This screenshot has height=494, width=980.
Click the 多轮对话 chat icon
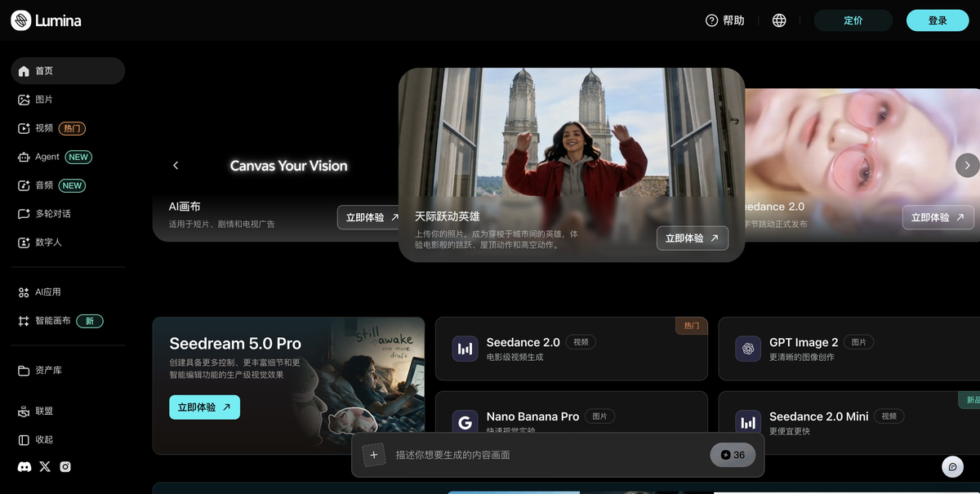point(24,214)
